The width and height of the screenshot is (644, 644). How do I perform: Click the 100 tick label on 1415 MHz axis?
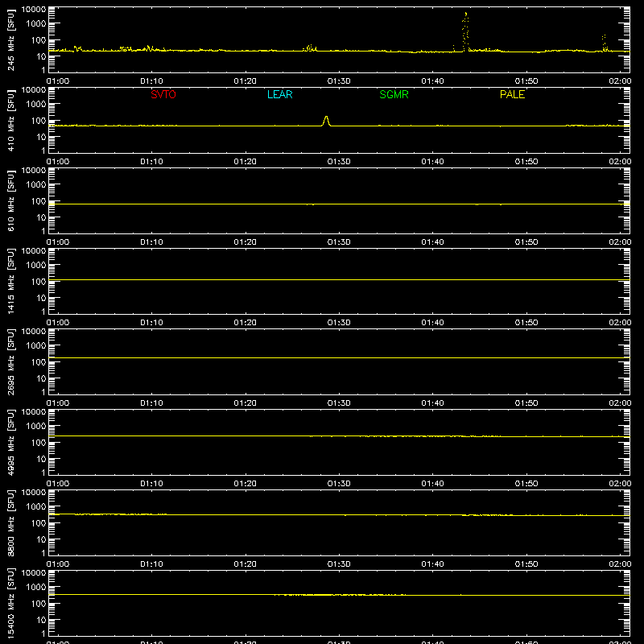coord(39,281)
